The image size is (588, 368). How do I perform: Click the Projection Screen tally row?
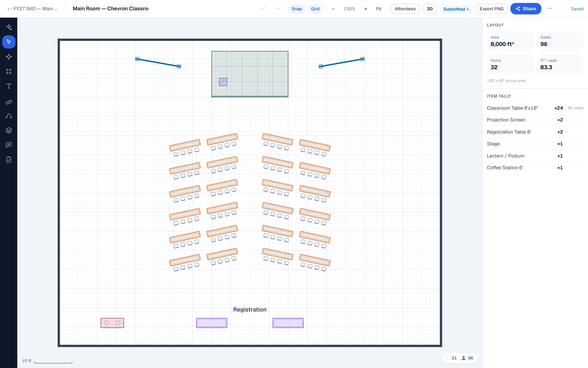pos(535,120)
